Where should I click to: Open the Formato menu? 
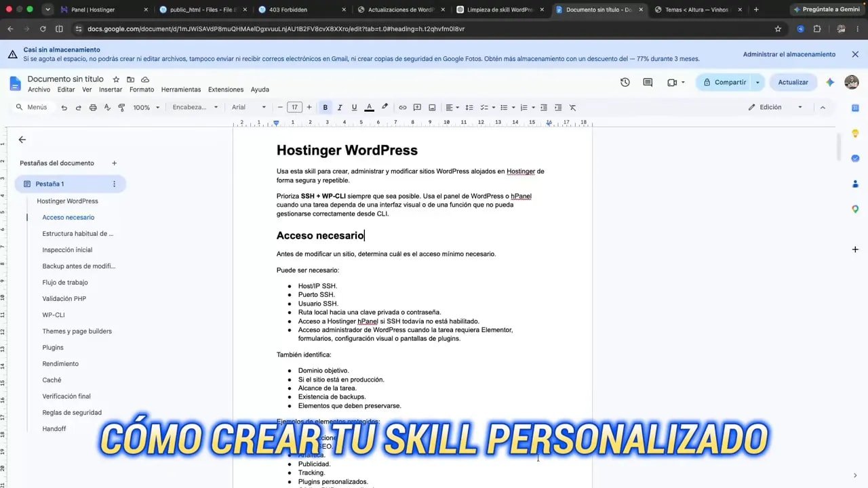tap(142, 89)
